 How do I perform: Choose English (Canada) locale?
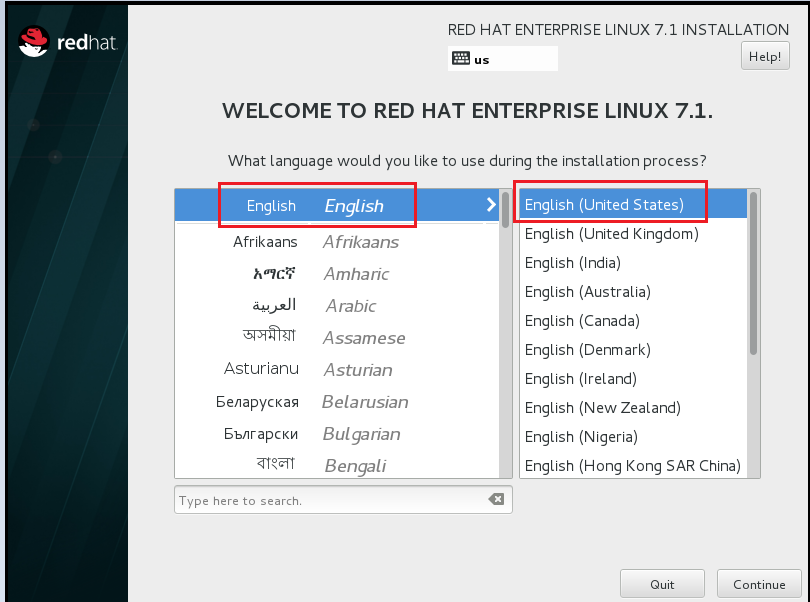633,320
